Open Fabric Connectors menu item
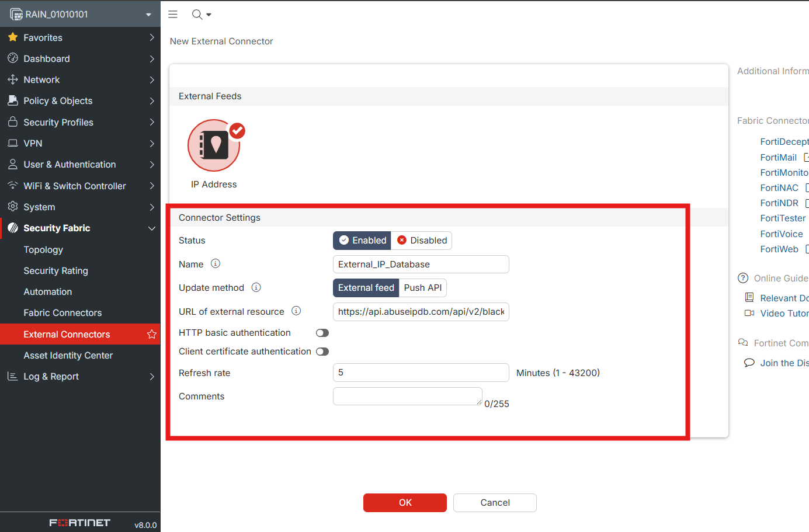Image resolution: width=809 pixels, height=532 pixels. (x=63, y=313)
